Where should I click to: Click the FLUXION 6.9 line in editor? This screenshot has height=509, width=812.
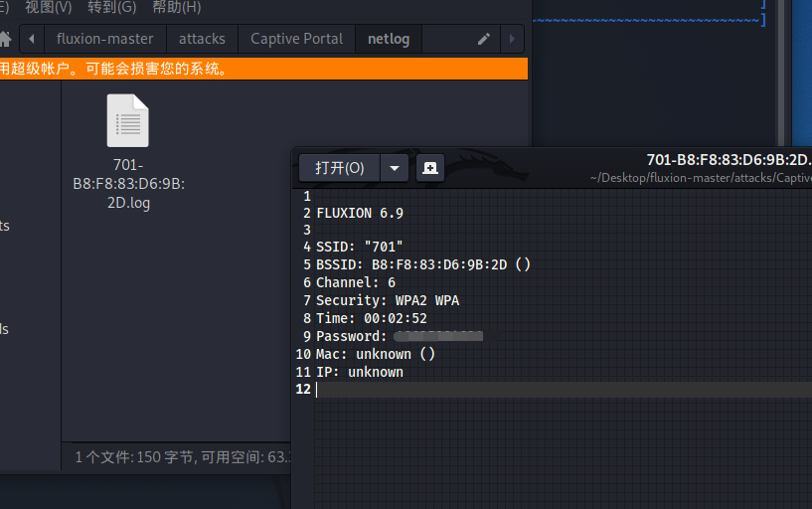coord(360,214)
